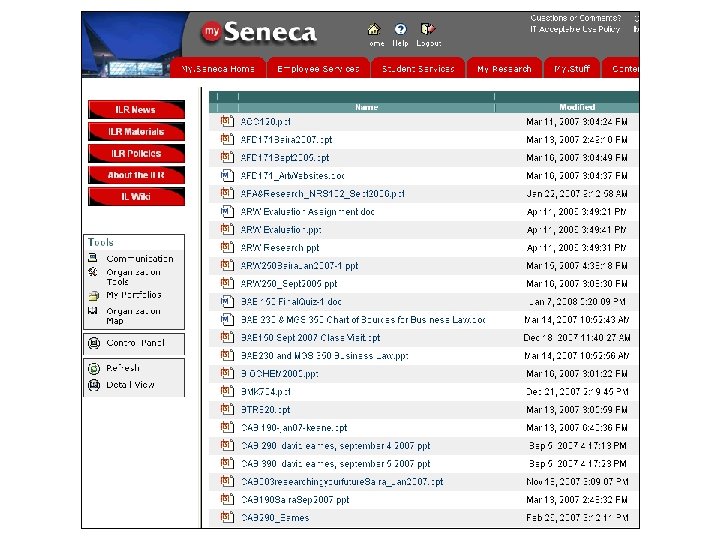Open the CAB 190-jan07-keene.ppt file link
Screen dimensions: 720x540
pos(294,428)
